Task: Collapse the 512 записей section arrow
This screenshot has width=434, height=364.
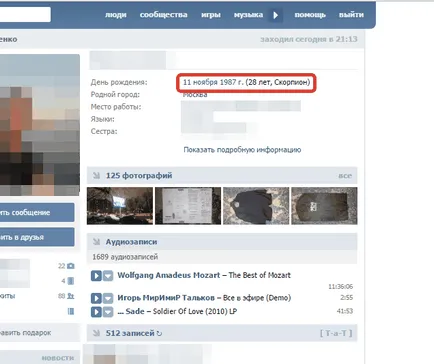Action: 97,333
